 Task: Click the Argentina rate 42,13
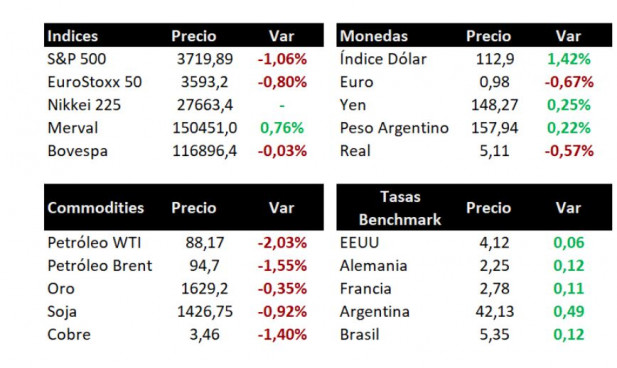point(495,311)
